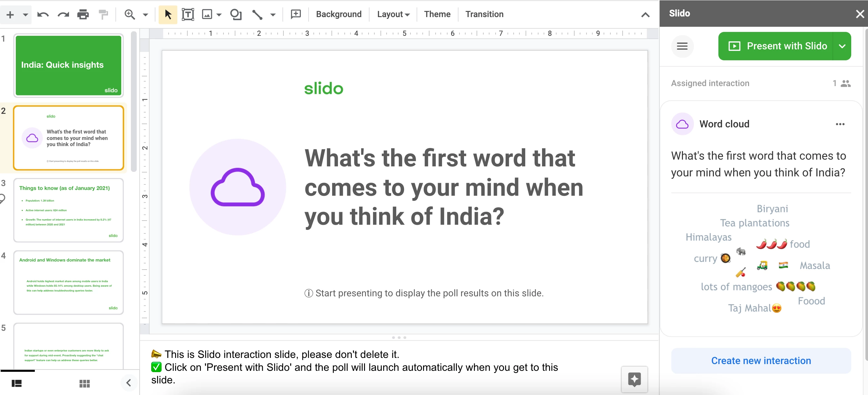Open the Print dialog icon
Image resolution: width=868 pixels, height=395 pixels.
(x=83, y=15)
